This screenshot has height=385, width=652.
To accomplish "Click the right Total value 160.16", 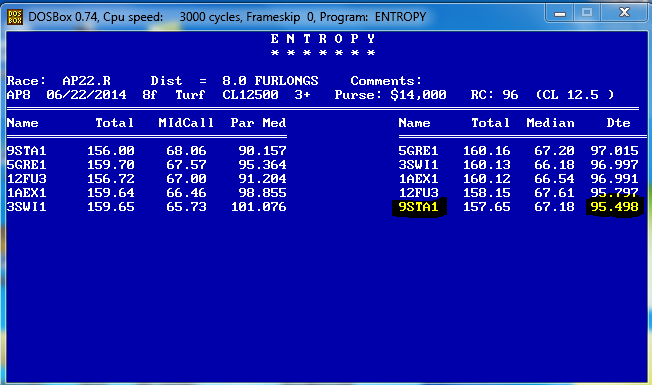I will pyautogui.click(x=487, y=151).
